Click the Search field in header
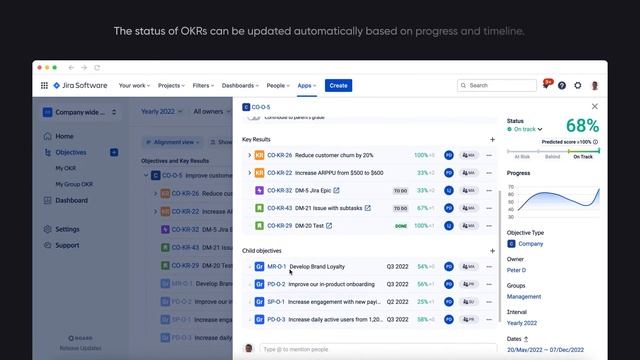 tap(497, 85)
